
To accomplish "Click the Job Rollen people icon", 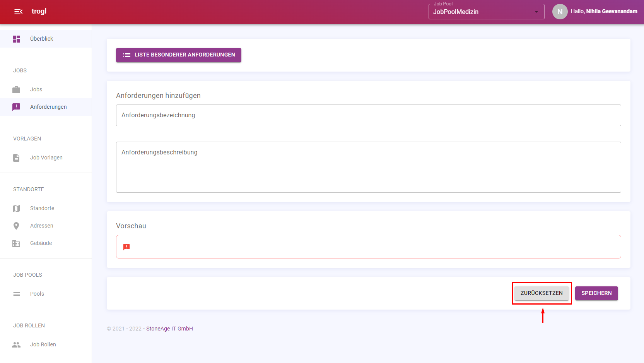I will click(x=16, y=345).
